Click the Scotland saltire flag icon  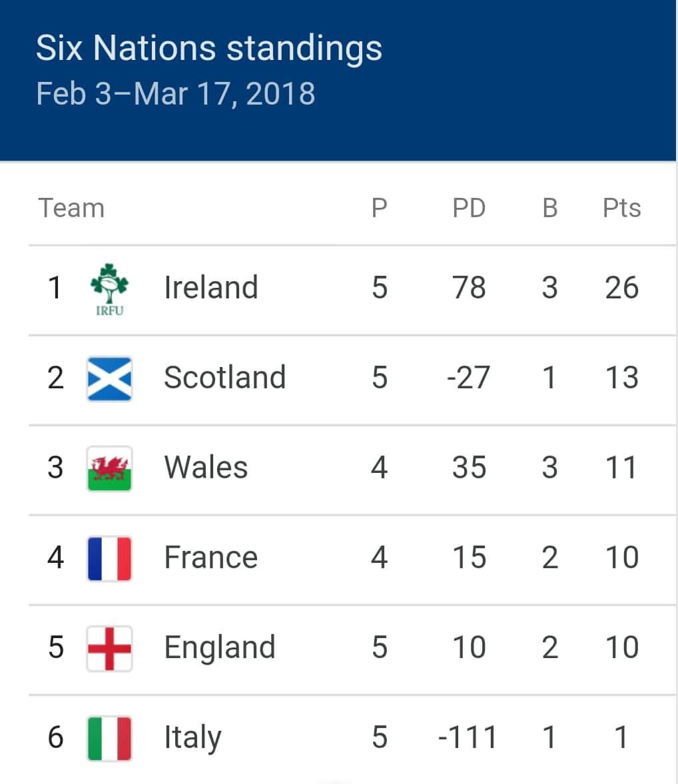pyautogui.click(x=110, y=378)
